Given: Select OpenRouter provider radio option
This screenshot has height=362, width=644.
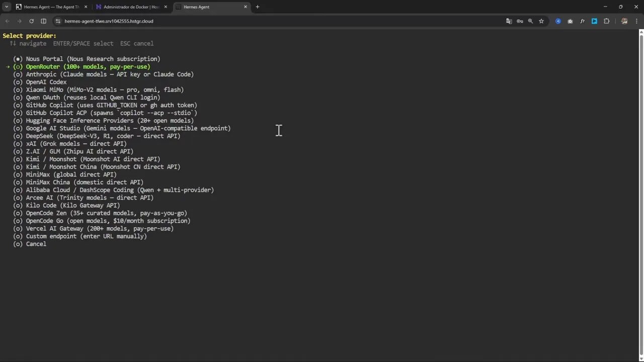Looking at the screenshot, I should pyautogui.click(x=82, y=67).
